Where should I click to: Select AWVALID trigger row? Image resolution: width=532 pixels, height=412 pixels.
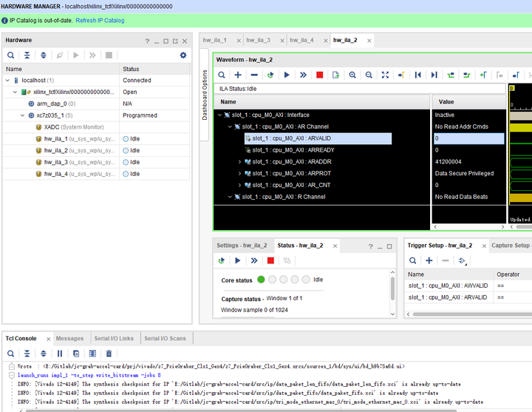pyautogui.click(x=449, y=286)
